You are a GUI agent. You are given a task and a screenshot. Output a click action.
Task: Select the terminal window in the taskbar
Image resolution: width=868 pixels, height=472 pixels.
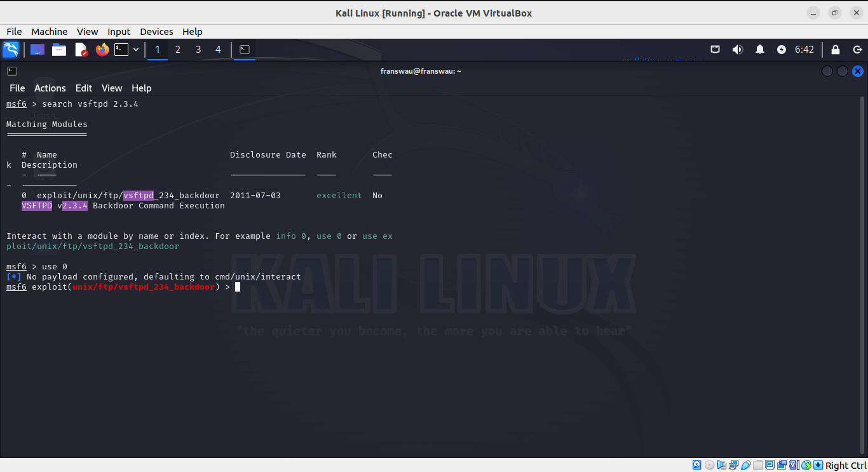pos(245,50)
